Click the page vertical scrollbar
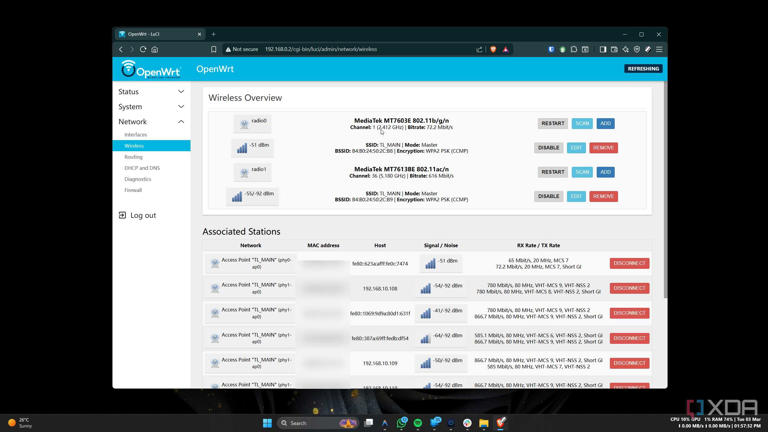Viewport: 768px width, 432px height. click(665, 189)
